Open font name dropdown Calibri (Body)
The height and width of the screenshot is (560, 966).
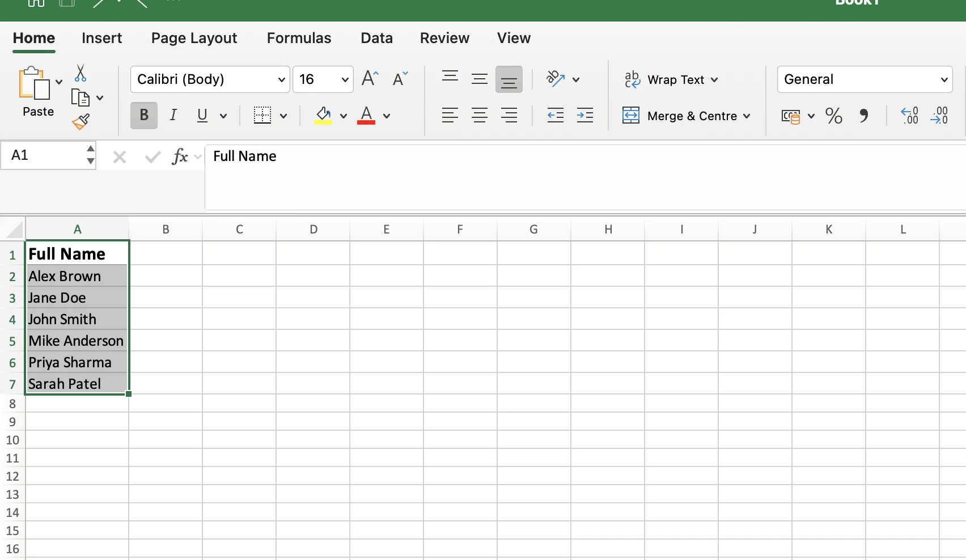pos(210,79)
